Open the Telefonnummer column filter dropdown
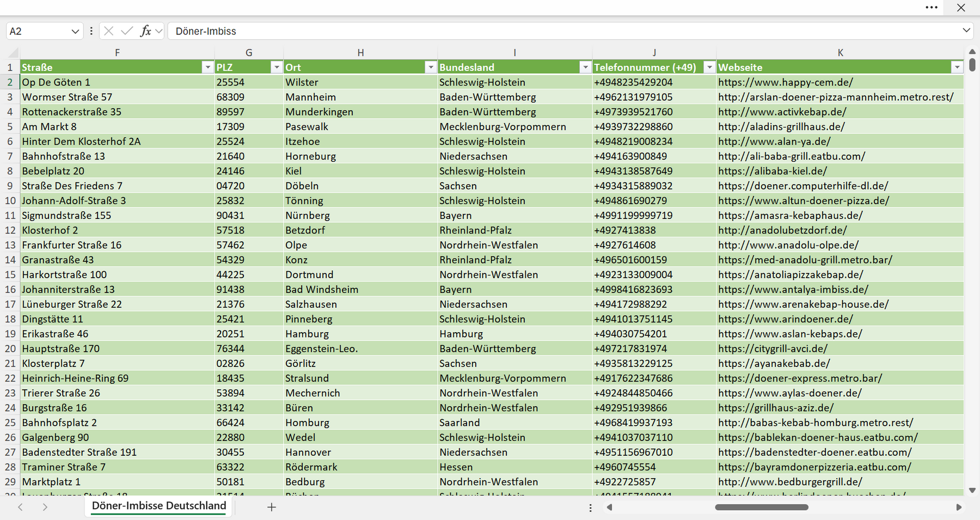This screenshot has height=520, width=980. (x=709, y=67)
